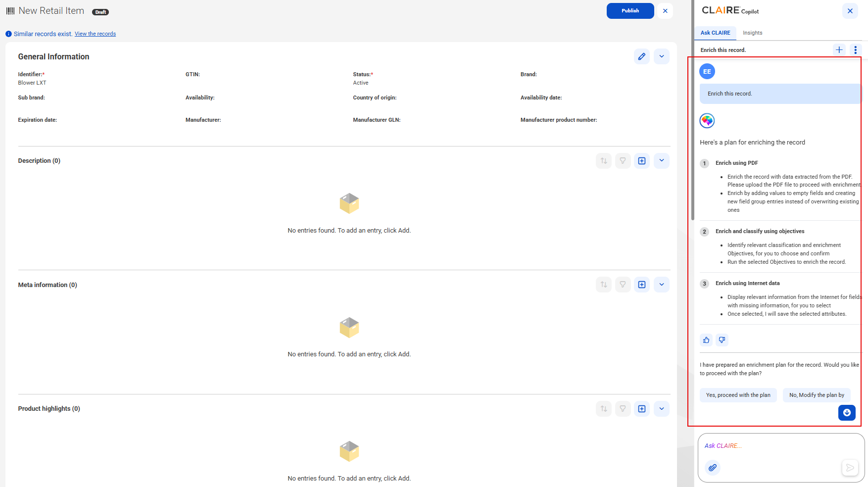Click the sort icon in Product highlights section
Screen dimensions: 868x487
pyautogui.click(x=604, y=409)
